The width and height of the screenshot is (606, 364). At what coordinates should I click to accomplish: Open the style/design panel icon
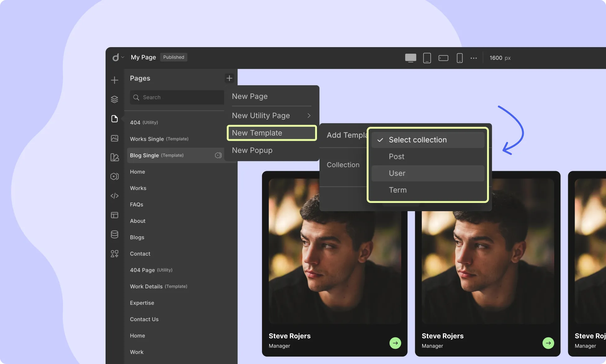click(115, 157)
